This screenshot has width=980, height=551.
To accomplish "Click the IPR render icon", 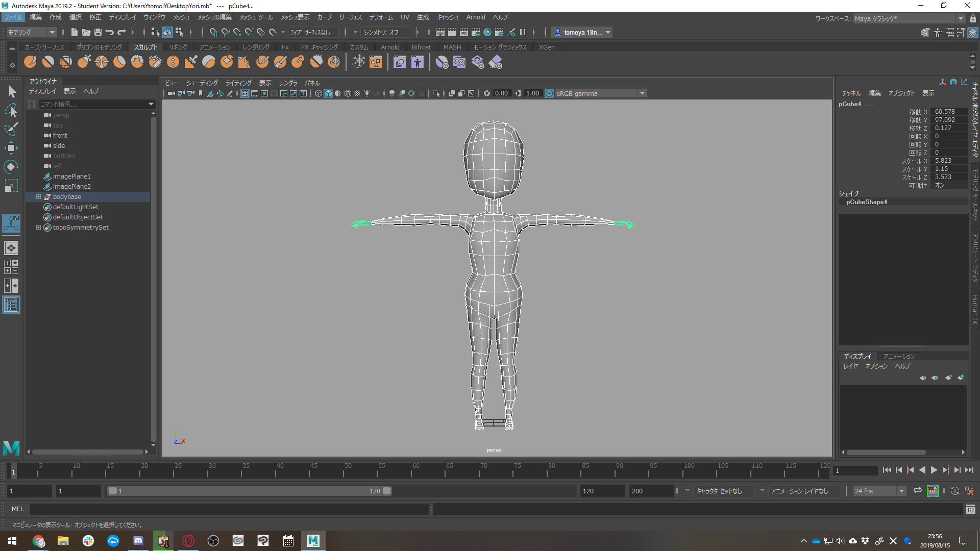I will [x=463, y=32].
